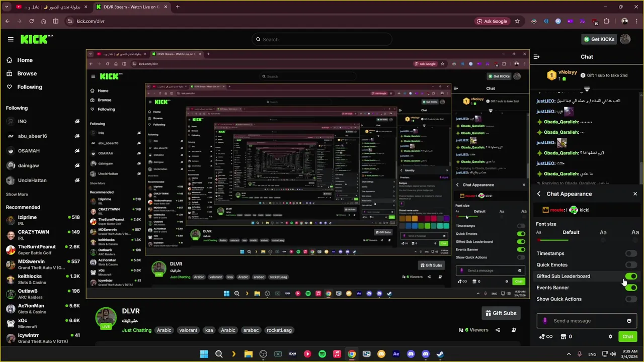Open the Izipime recommended channel
The height and width of the screenshot is (362, 644).
43,220
